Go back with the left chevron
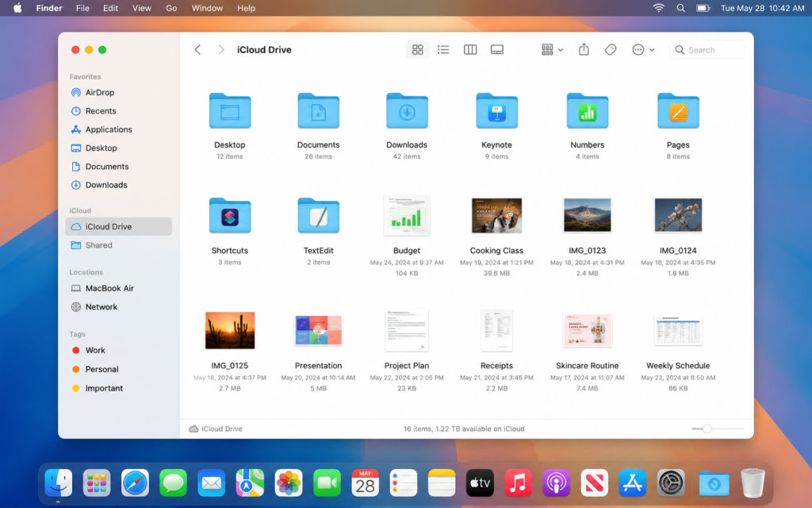The width and height of the screenshot is (812, 508). click(197, 50)
